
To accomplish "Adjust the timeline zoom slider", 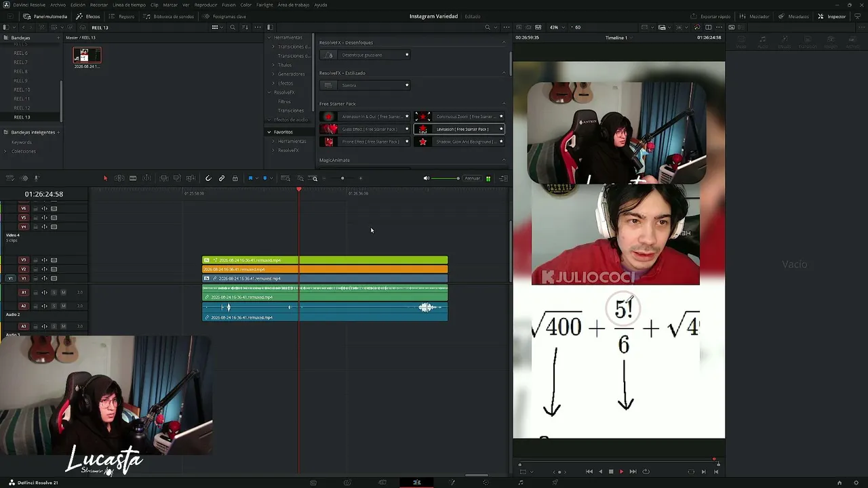I will pyautogui.click(x=342, y=178).
